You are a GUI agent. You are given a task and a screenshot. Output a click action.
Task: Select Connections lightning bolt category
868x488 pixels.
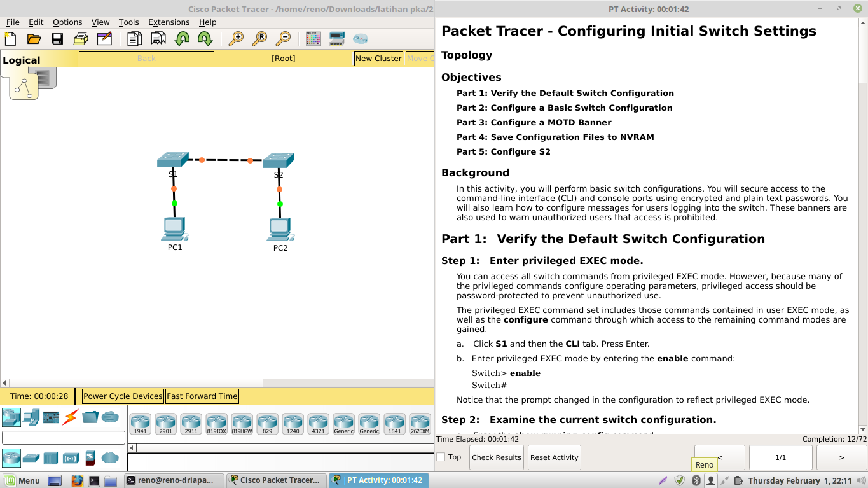coord(71,417)
